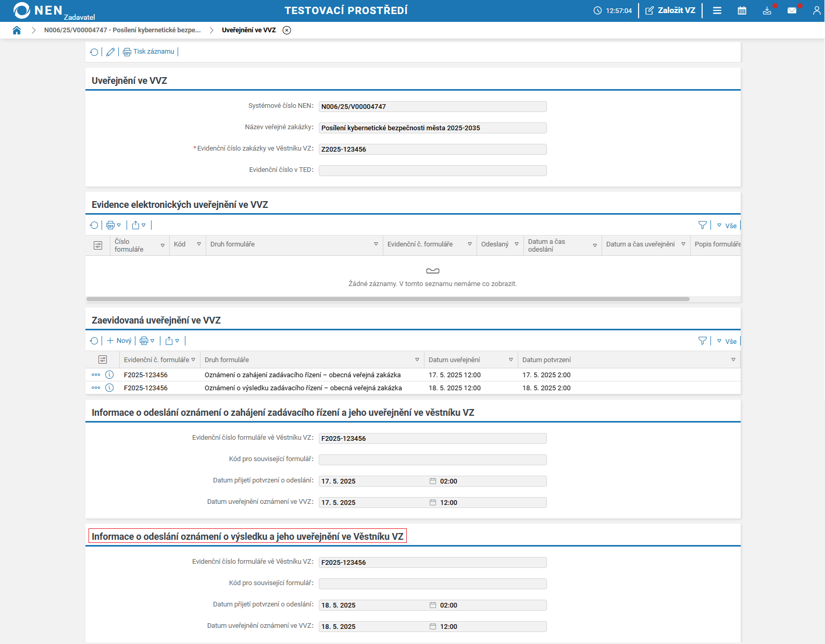The height and width of the screenshot is (644, 825).
Task: Open print dropdown in Zaevidovaná uveřejnění section
Action: (x=147, y=341)
